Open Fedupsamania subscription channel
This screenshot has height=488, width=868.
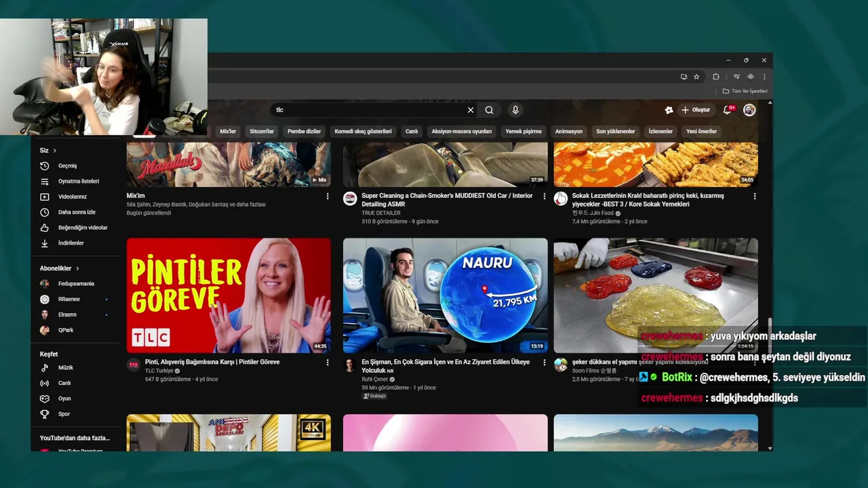76,284
